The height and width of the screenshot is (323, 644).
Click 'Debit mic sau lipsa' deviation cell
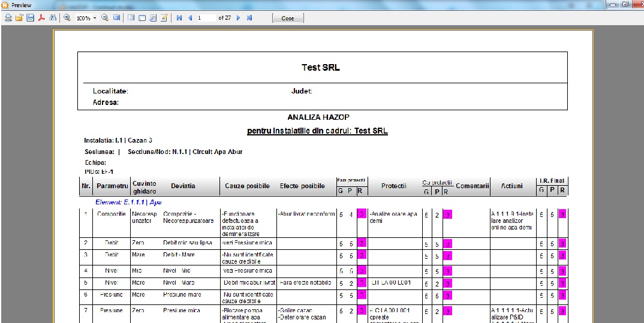pos(187,243)
